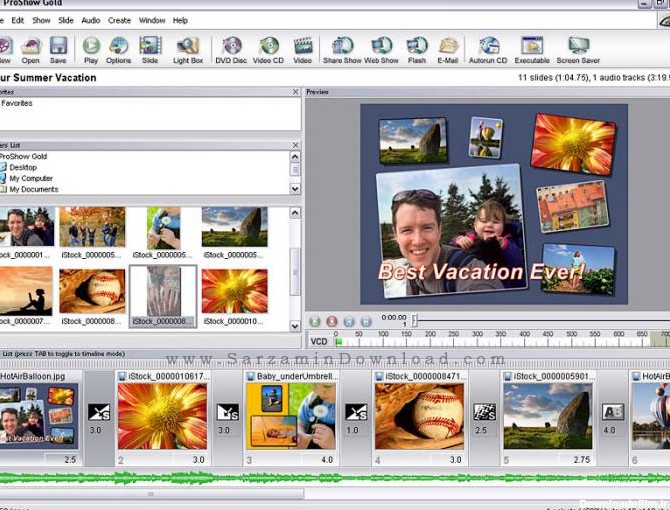Create an Autorun CD
670x510 pixels.
pos(488,50)
